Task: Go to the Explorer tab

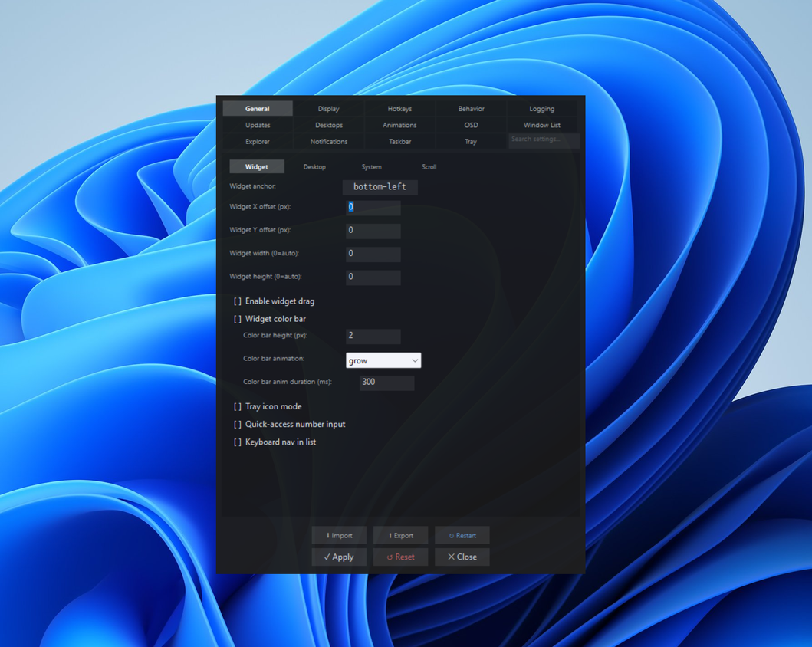Action: pos(258,141)
